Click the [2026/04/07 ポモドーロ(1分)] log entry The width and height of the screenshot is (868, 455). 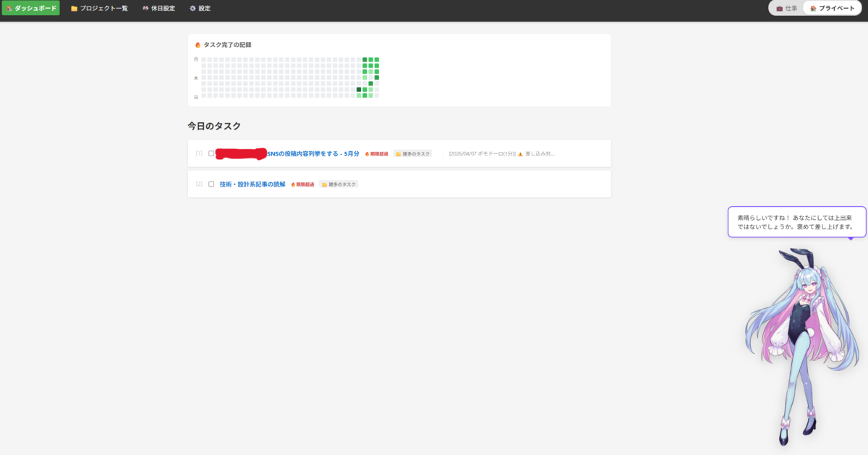tap(482, 153)
